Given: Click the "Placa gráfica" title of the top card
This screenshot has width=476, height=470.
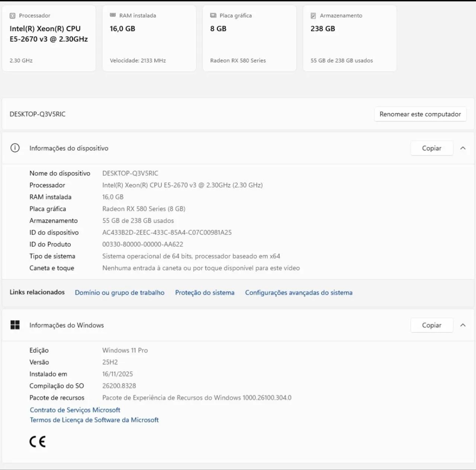Looking at the screenshot, I should point(236,16).
